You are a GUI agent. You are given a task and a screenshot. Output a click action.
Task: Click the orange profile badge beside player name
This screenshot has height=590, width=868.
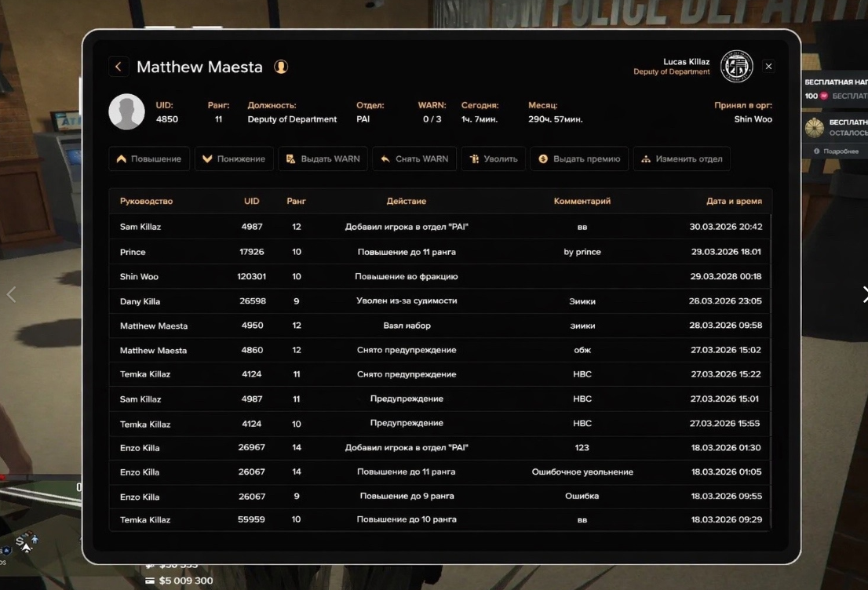pyautogui.click(x=281, y=67)
